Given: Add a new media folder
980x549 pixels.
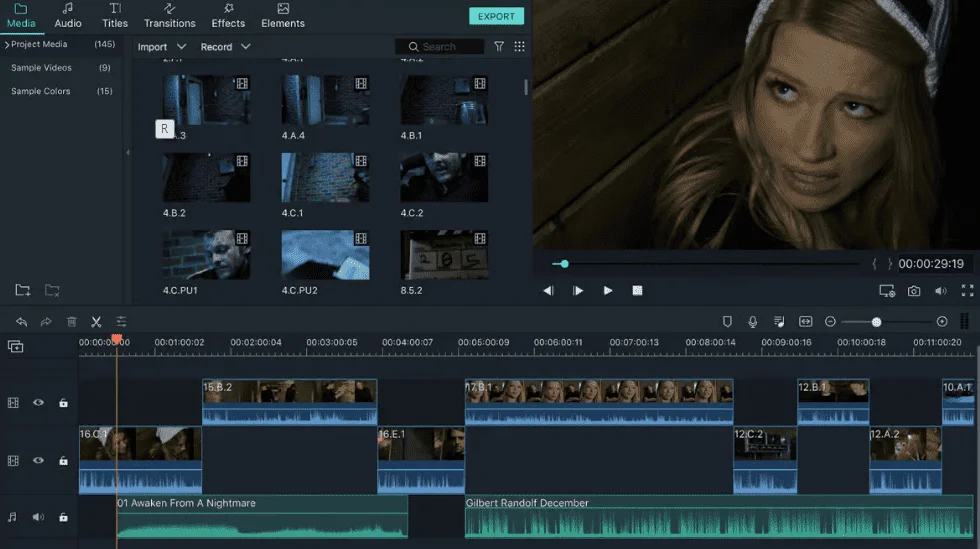Looking at the screenshot, I should [x=22, y=290].
